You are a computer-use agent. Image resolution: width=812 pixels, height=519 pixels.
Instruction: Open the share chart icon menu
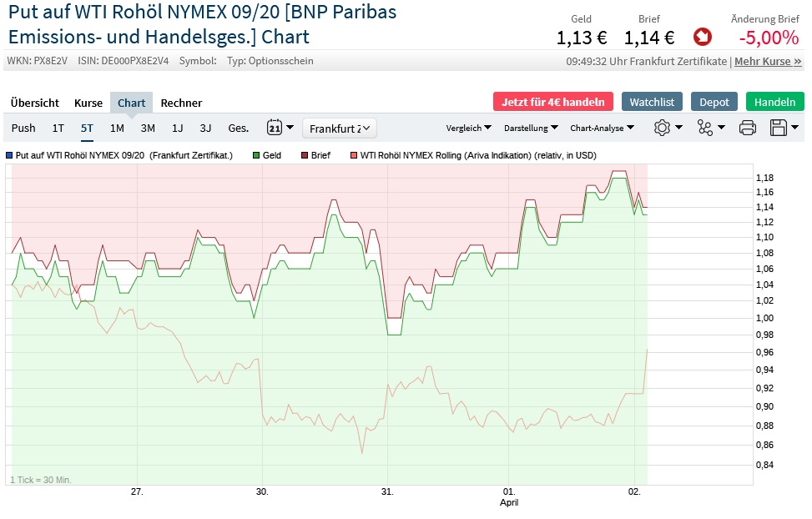coord(710,128)
